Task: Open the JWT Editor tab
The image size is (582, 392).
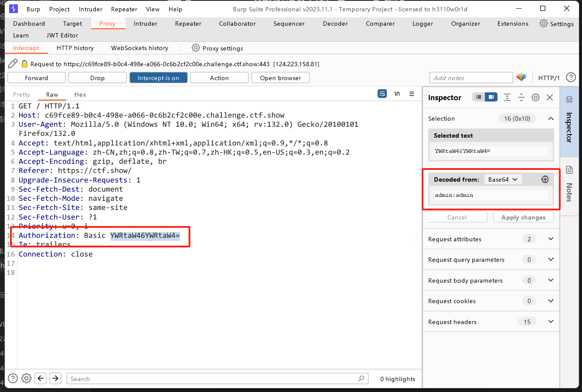Action: coord(62,35)
